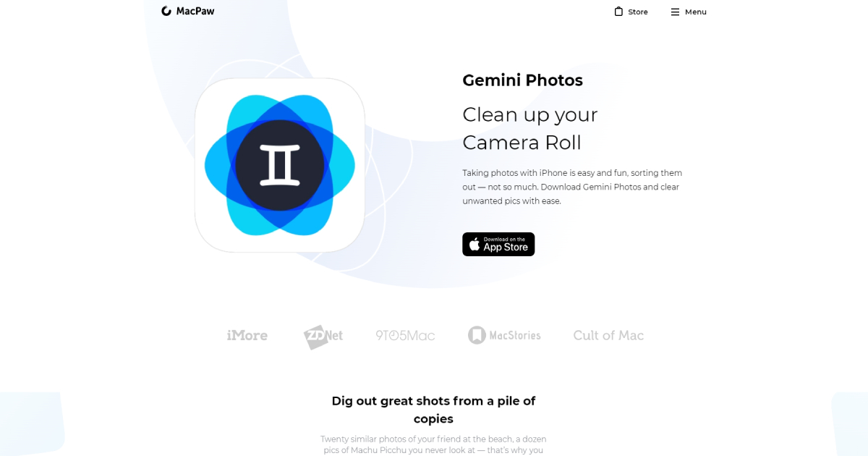The height and width of the screenshot is (456, 868).
Task: Expand the hamburger menu icon
Action: tap(675, 12)
